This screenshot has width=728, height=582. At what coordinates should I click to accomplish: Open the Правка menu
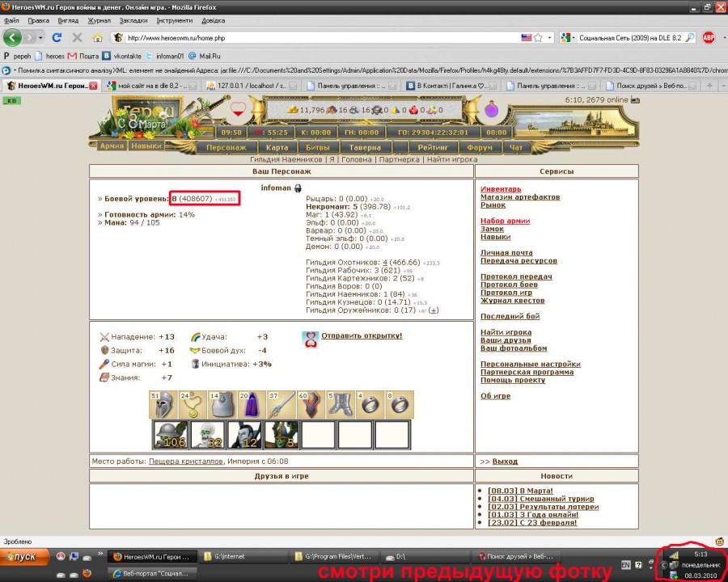tap(38, 20)
